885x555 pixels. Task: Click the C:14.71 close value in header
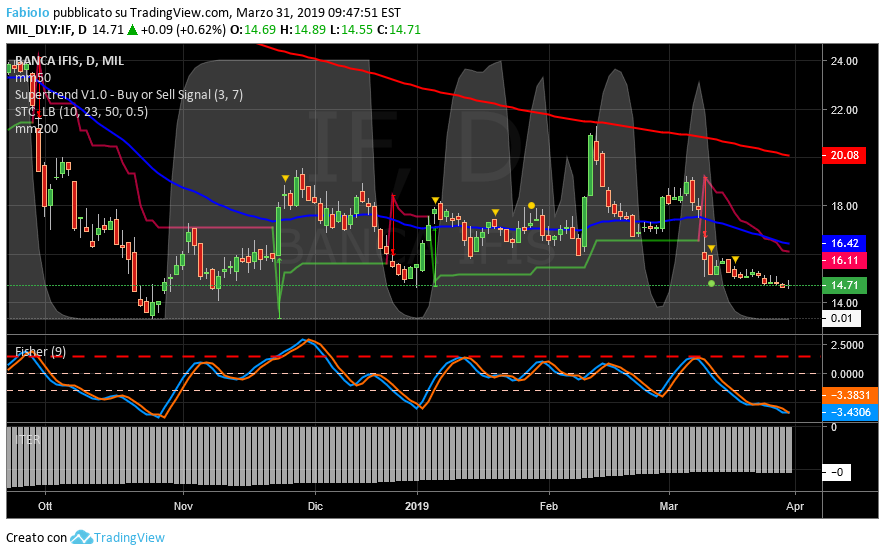(x=398, y=30)
